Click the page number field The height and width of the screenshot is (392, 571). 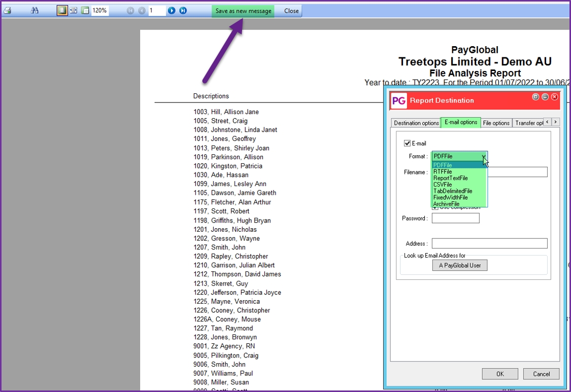pyautogui.click(x=157, y=11)
